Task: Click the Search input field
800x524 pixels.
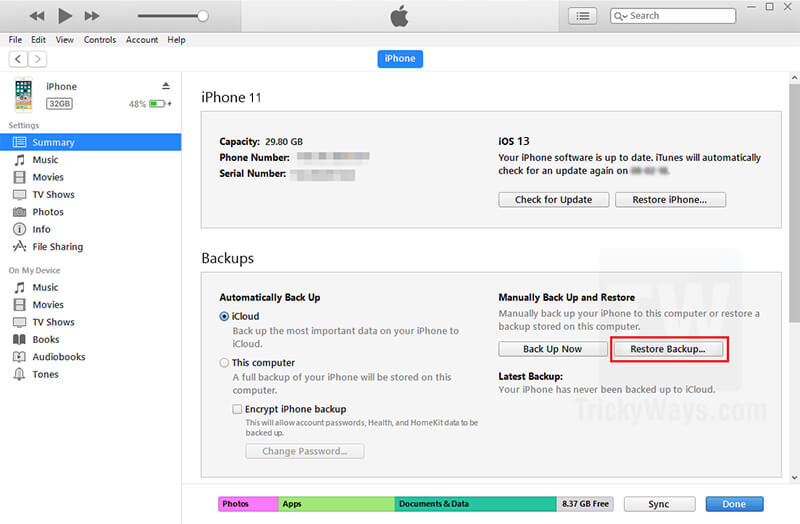Action: click(673, 16)
